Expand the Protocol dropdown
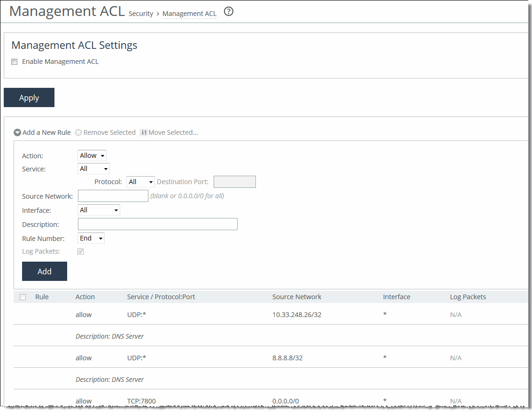The height and width of the screenshot is (411, 532). (140, 182)
